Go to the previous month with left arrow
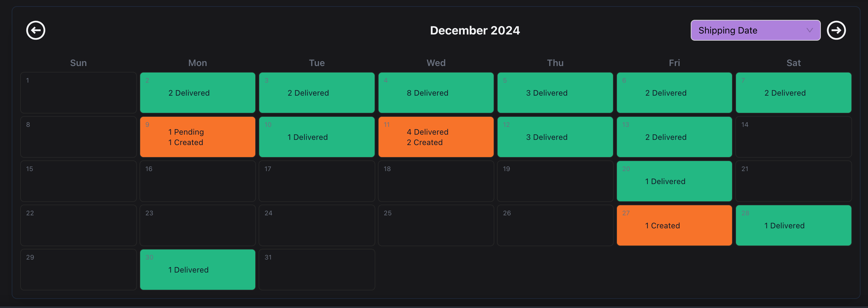This screenshot has height=308, width=868. pos(36,30)
